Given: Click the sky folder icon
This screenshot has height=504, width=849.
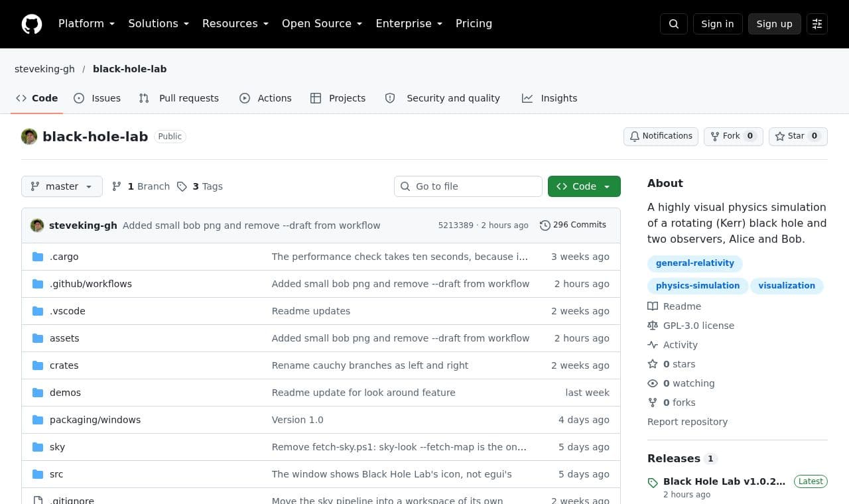Looking at the screenshot, I should 38,447.
